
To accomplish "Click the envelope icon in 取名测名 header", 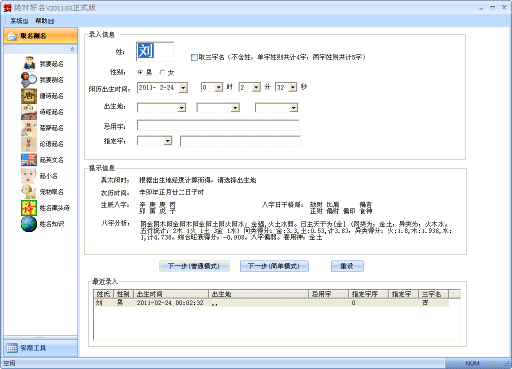I will coord(12,36).
